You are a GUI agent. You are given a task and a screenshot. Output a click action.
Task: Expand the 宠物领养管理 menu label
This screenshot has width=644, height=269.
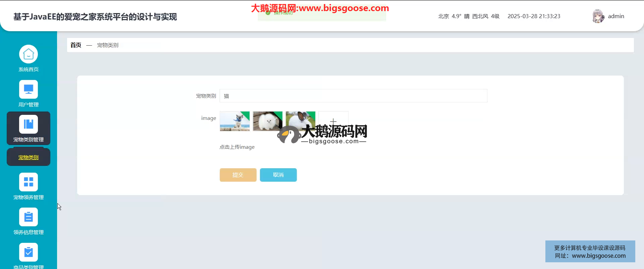click(29, 197)
